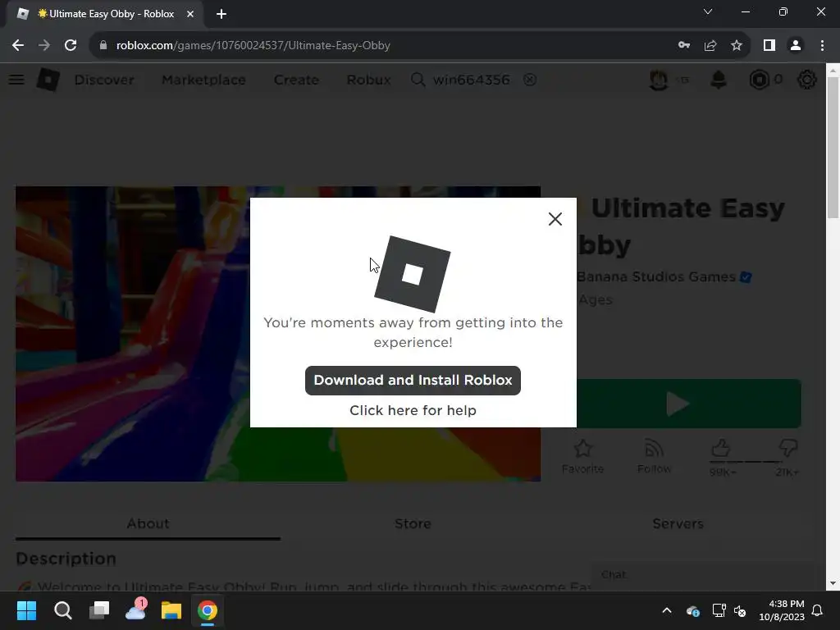Follow this experience
The width and height of the screenshot is (840, 630).
point(654,456)
